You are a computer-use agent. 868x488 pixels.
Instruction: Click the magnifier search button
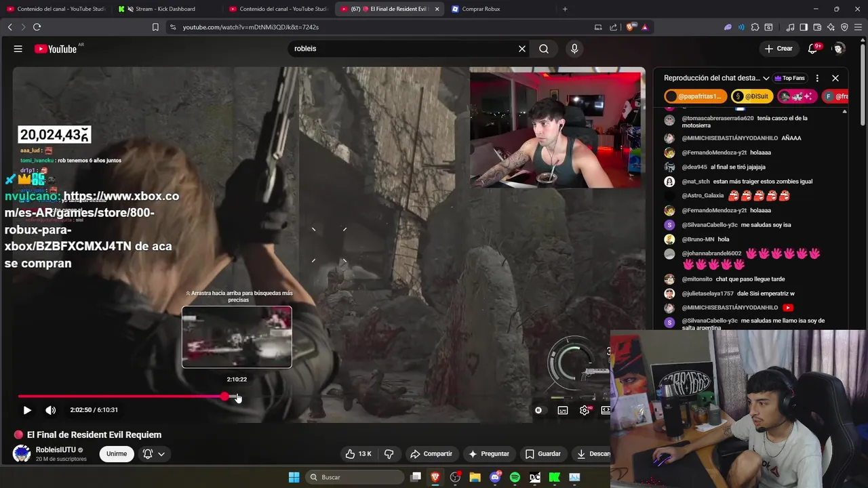click(x=544, y=49)
